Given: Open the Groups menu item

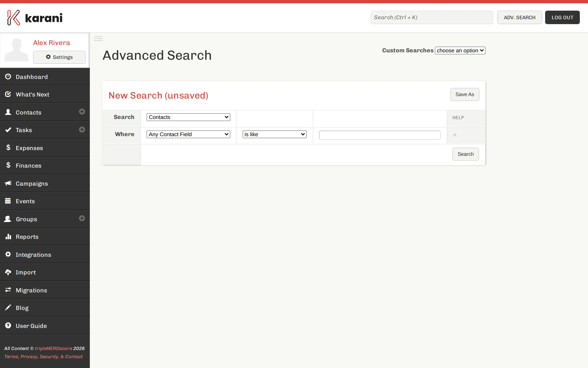Looking at the screenshot, I should (45, 219).
